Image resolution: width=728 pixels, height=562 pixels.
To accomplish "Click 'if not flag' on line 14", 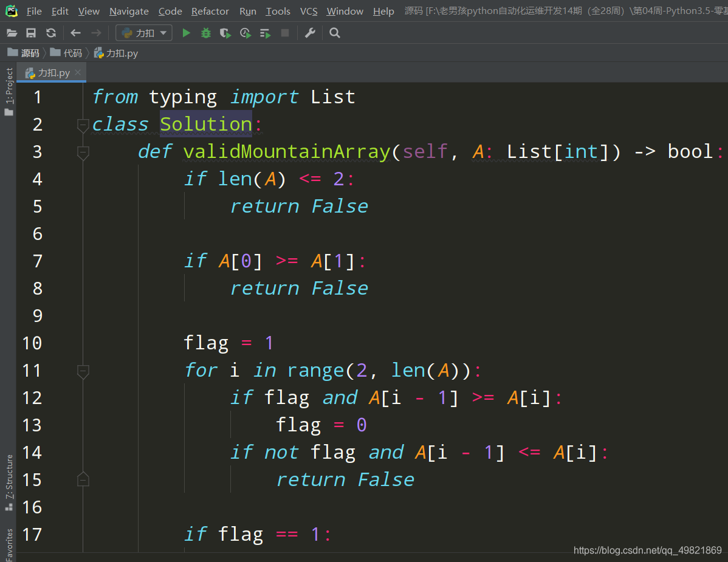I will click(293, 453).
